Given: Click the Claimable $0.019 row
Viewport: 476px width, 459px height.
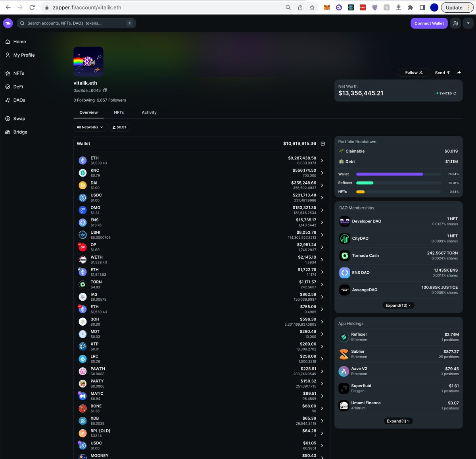Looking at the screenshot, I should [398, 151].
